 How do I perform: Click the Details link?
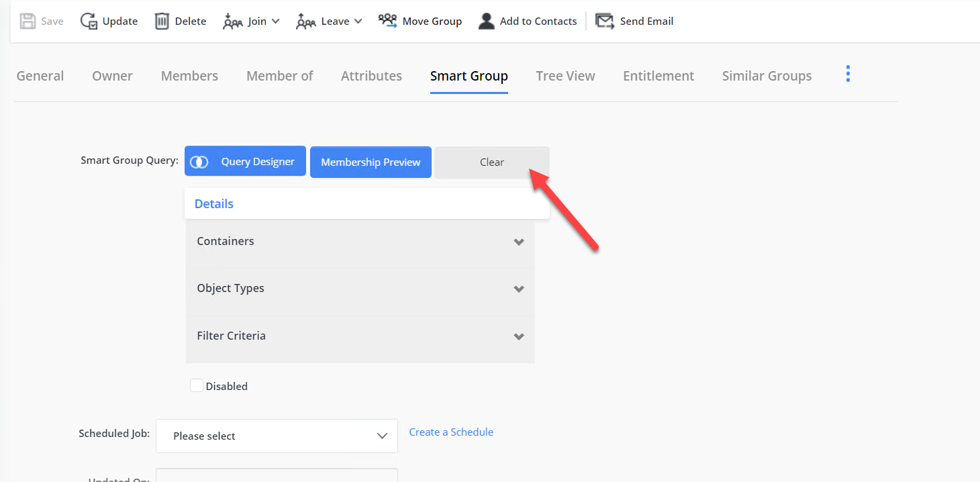213,203
